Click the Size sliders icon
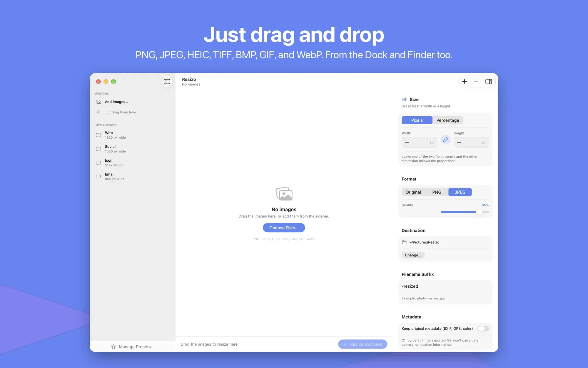588x368 pixels. [x=405, y=100]
